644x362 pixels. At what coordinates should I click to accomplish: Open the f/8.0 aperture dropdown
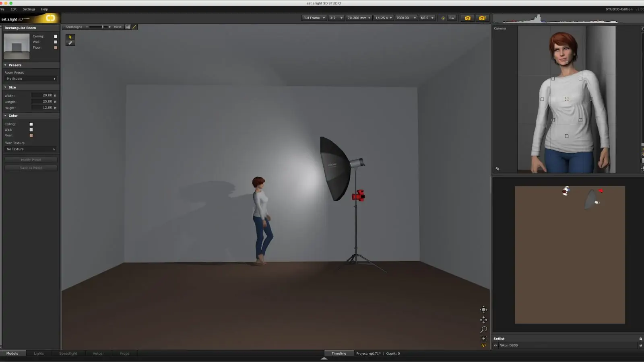[427, 18]
